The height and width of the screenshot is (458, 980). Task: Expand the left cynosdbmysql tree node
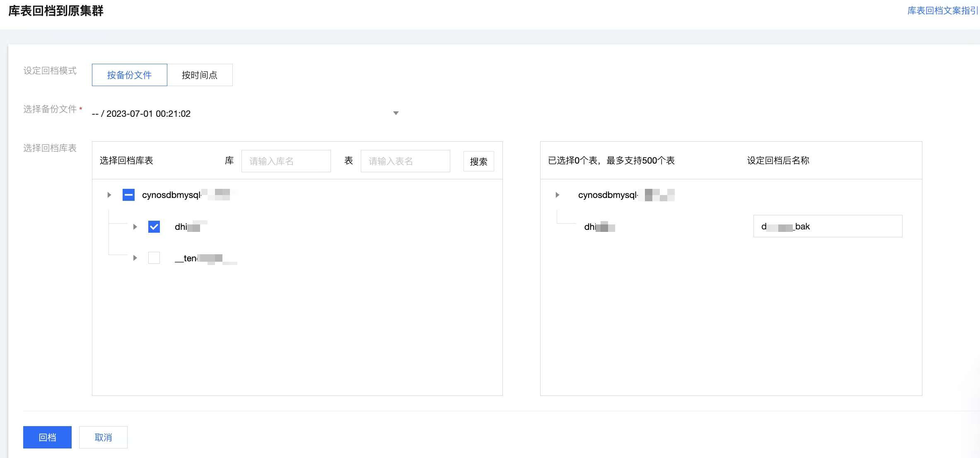pos(109,195)
